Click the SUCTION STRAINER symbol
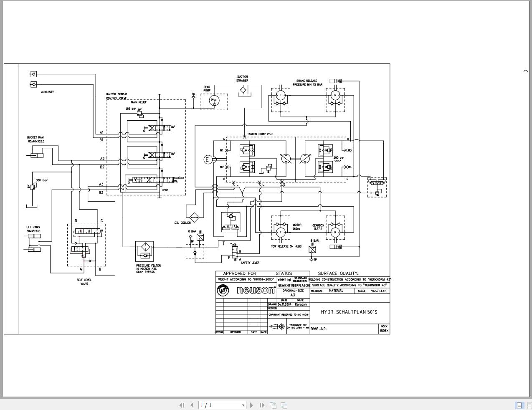Screen dimensions: 532x410 pos(243,90)
